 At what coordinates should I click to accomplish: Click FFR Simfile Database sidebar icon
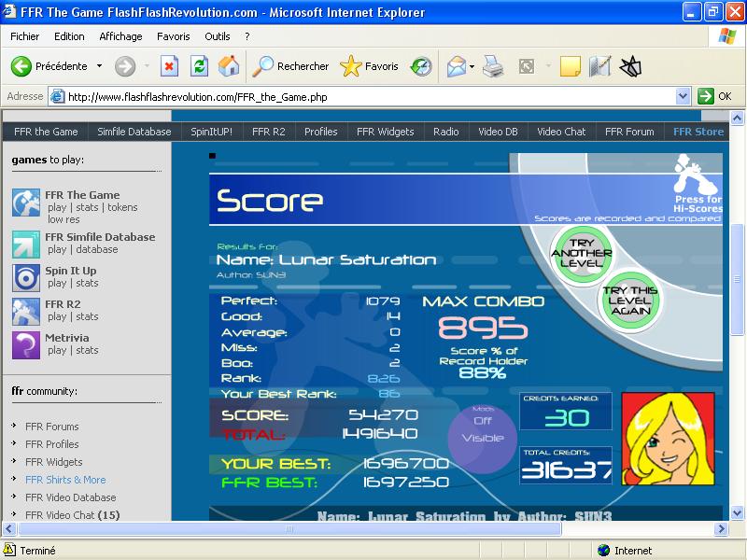point(26,245)
